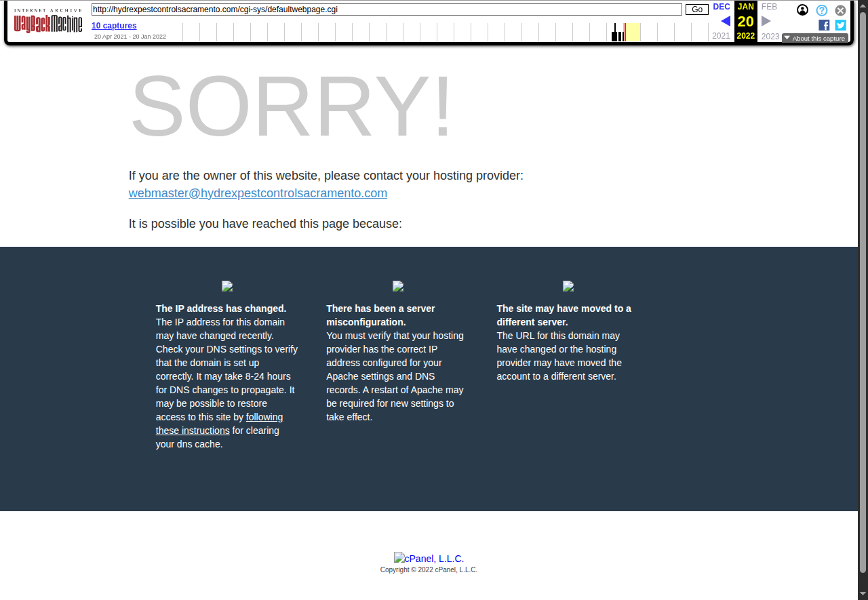Go to next capture arrow
The image size is (868, 600).
[766, 21]
